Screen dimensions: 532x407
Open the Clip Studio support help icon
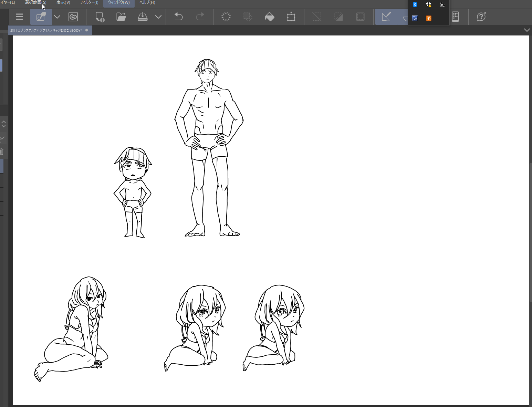(x=481, y=17)
